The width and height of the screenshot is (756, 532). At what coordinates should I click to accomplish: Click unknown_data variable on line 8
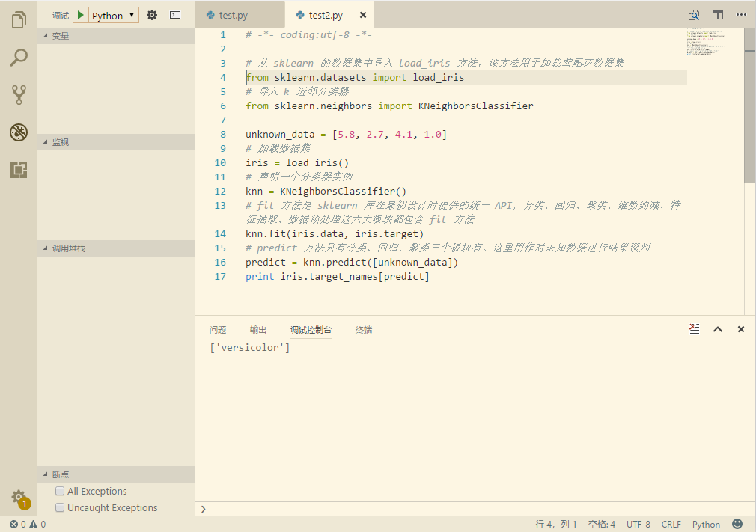pyautogui.click(x=280, y=135)
